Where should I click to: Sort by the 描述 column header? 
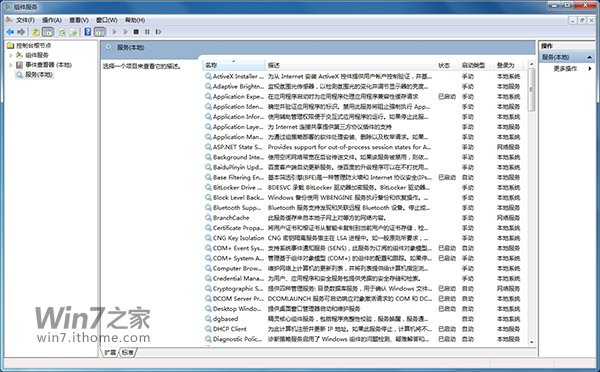point(350,65)
